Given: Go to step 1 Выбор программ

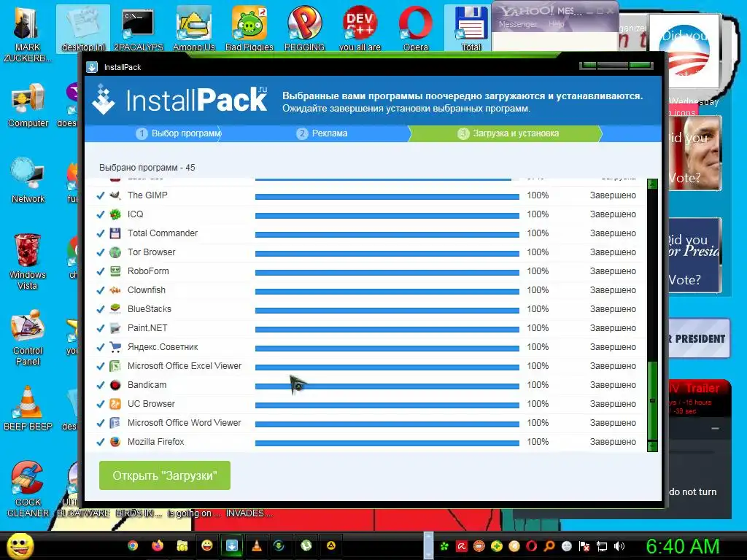Looking at the screenshot, I should (x=179, y=134).
